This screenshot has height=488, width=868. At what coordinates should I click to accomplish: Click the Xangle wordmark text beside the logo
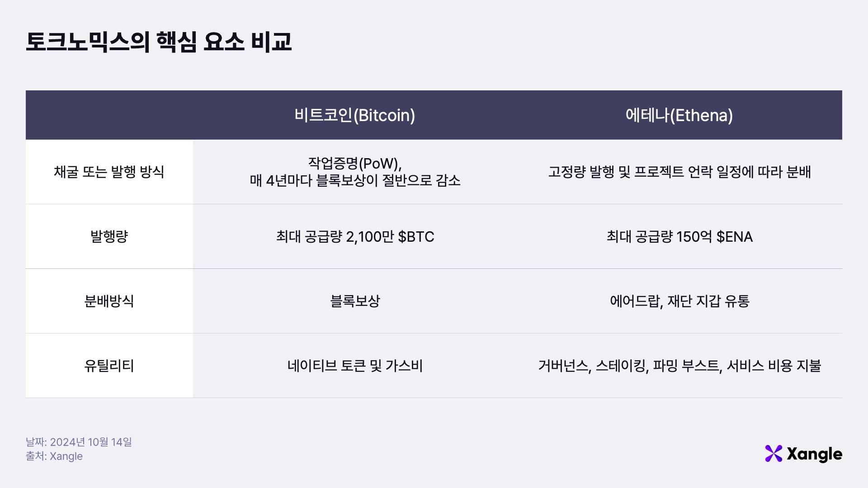814,454
